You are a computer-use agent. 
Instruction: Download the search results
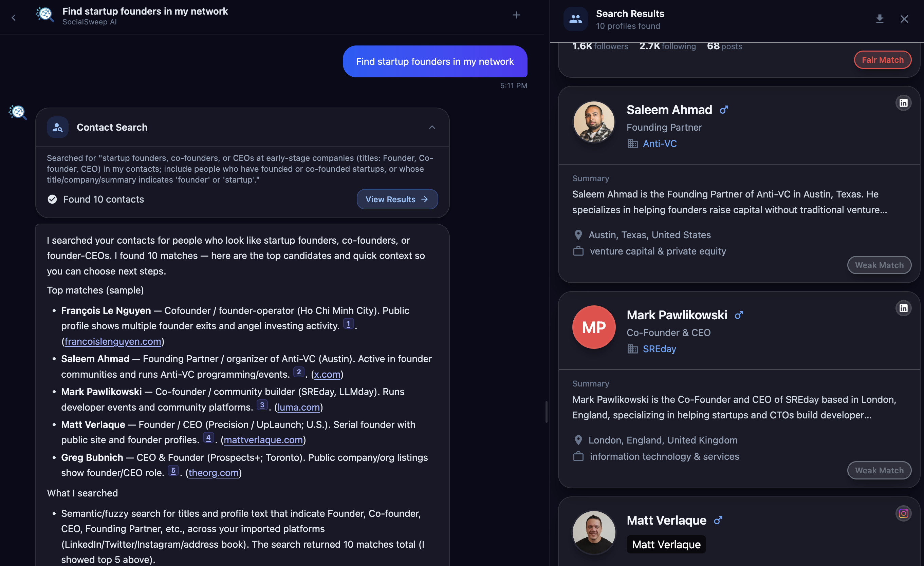click(880, 19)
